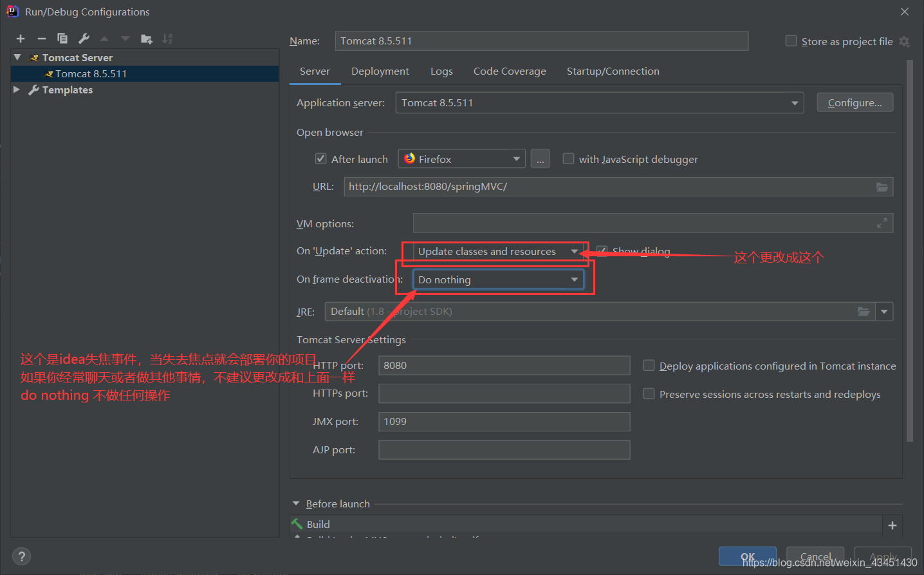Viewport: 924px width, 575px height.
Task: Switch to Logs tab
Action: [x=441, y=71]
